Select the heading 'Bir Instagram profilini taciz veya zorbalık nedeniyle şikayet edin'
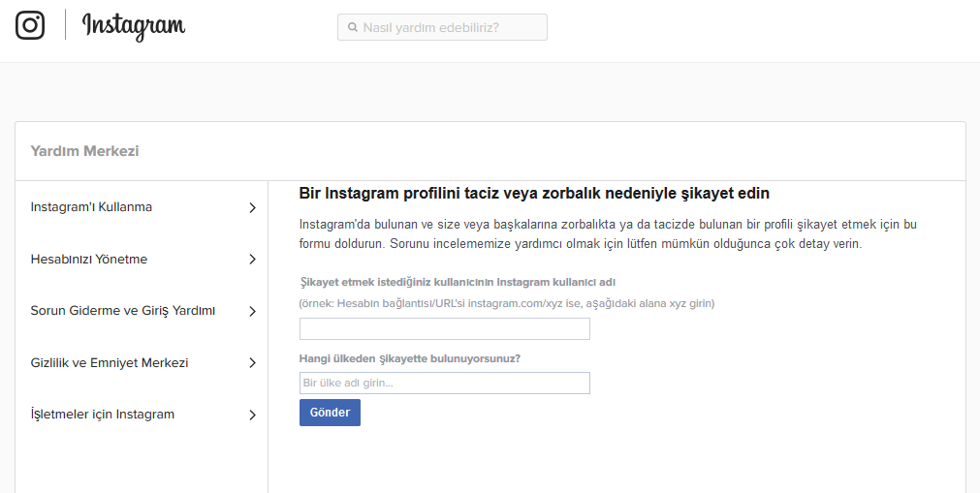The image size is (980, 493). (534, 193)
